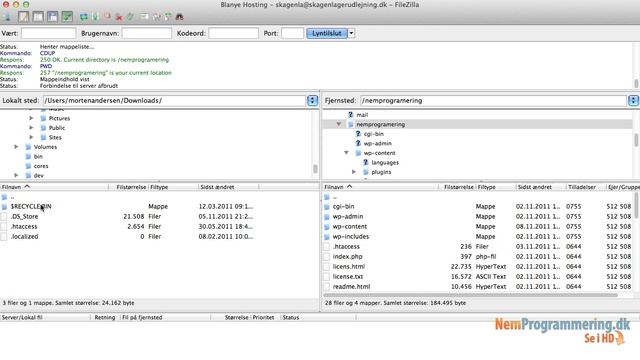Expand the Public folder in local tree
Viewport: 640px width, 360px height.
pyautogui.click(x=31, y=127)
